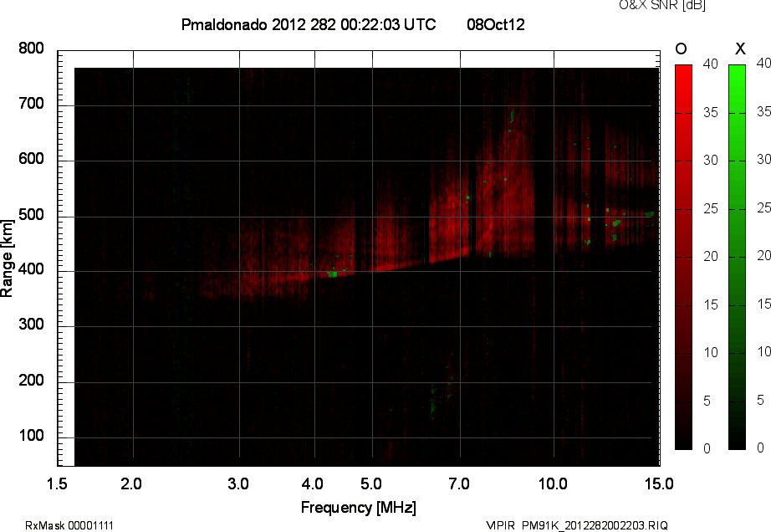Click the 1.5 frequency tick label
This screenshot has height=532, width=771.
57,483
